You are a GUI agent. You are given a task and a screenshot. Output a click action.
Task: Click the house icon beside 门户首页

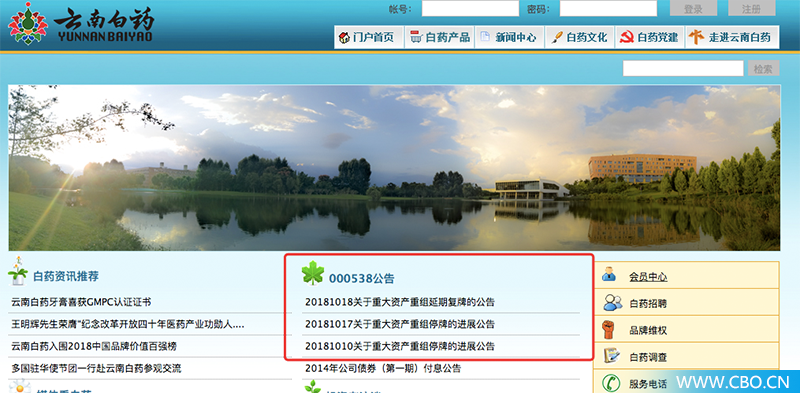pyautogui.click(x=344, y=37)
